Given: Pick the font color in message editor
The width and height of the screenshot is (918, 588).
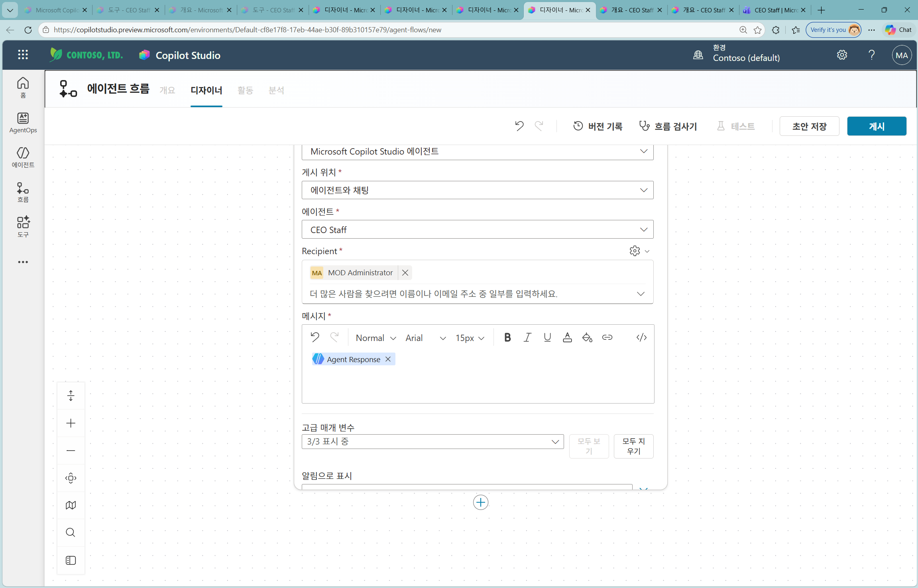Looking at the screenshot, I should (567, 337).
